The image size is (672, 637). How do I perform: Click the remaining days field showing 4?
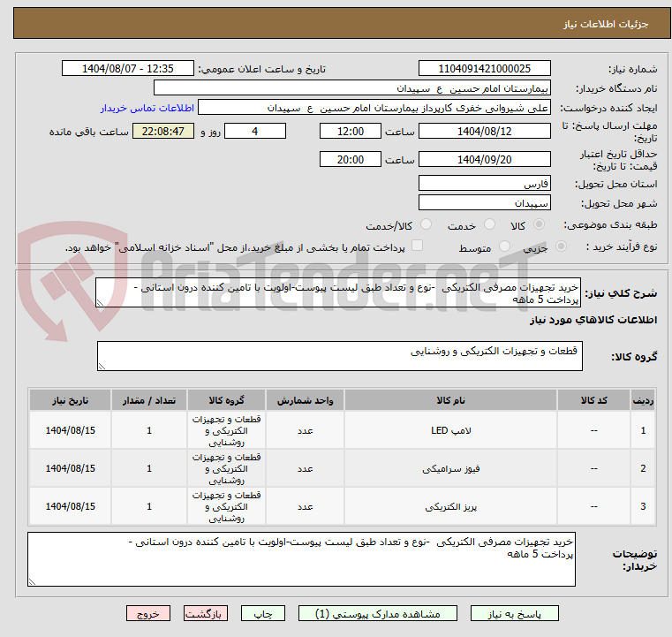pos(255,131)
